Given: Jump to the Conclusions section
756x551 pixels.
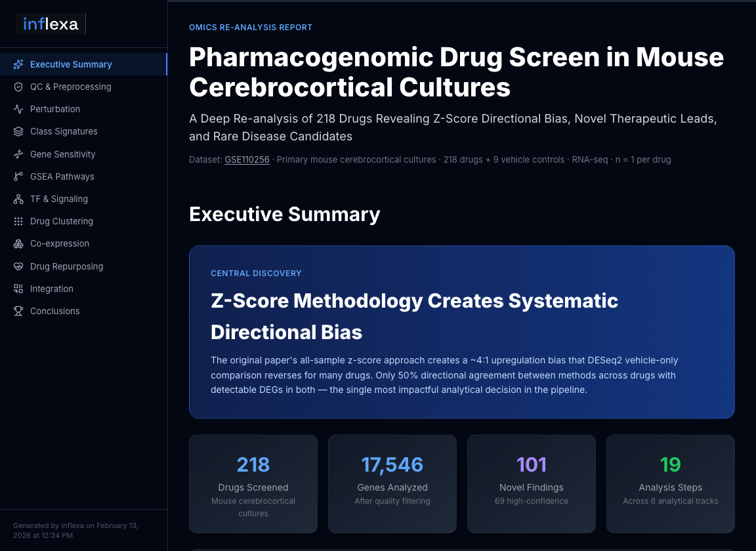Looking at the screenshot, I should 83,311.
